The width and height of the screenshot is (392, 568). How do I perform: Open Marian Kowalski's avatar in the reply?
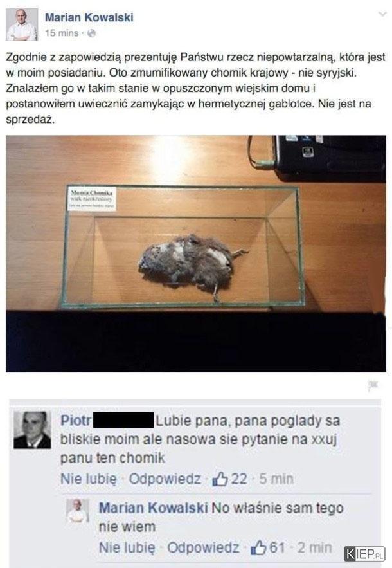click(x=78, y=511)
